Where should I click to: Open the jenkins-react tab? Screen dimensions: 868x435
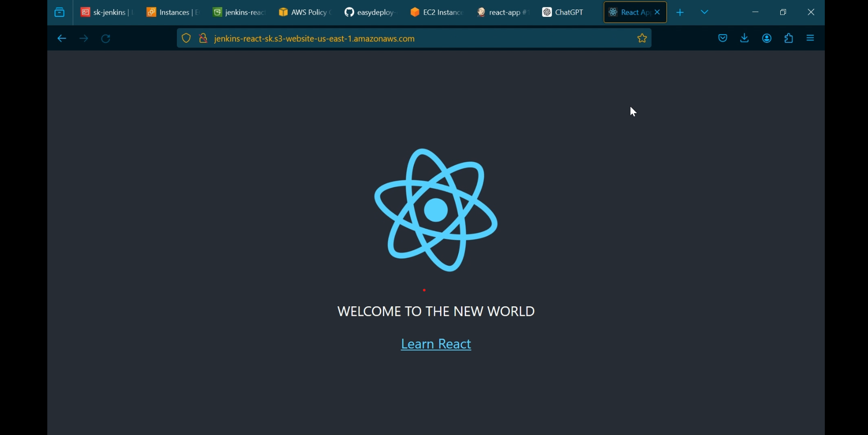[x=239, y=13]
